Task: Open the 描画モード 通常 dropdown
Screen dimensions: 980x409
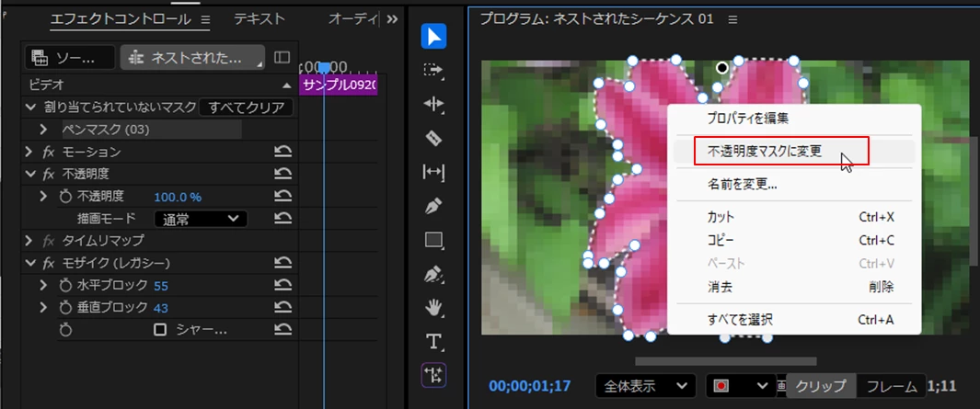Action: pyautogui.click(x=201, y=219)
